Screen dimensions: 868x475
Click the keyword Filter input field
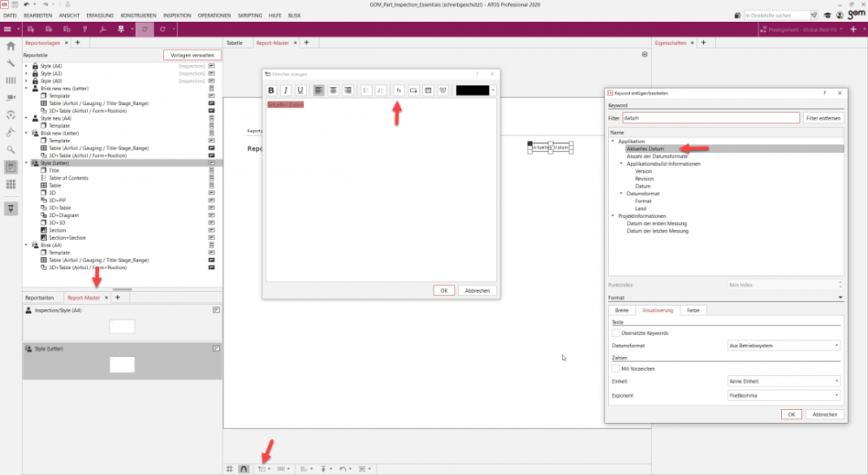711,118
